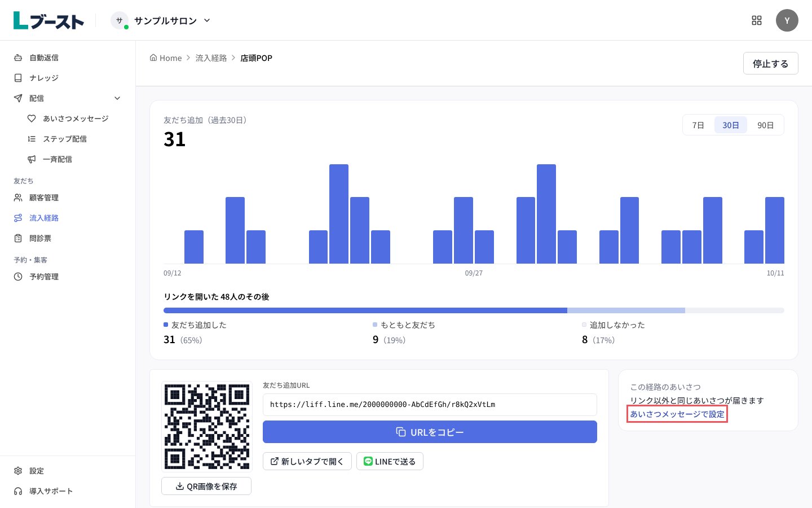Screen dimensions: 812x508
Task: Click the もともと友だち light-blue bar segment
Action: click(x=626, y=310)
